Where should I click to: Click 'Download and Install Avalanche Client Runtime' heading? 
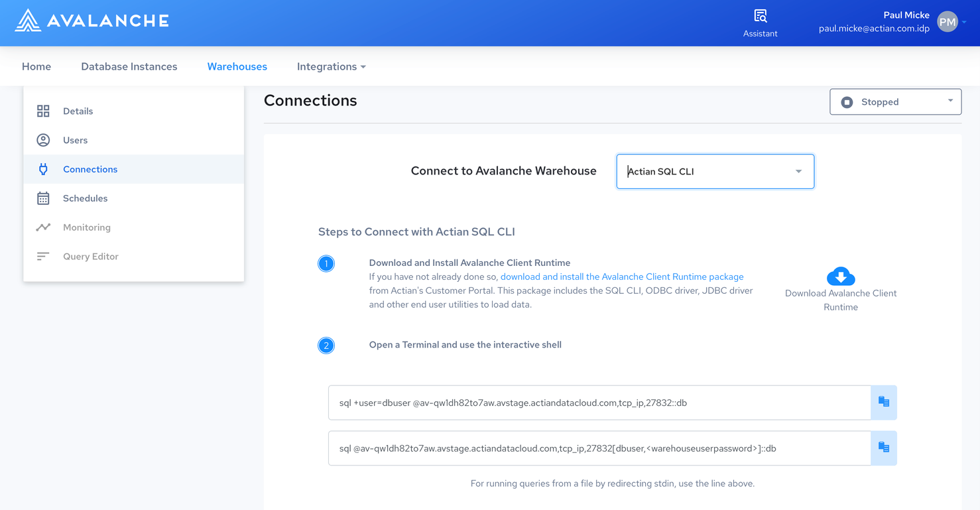[470, 263]
